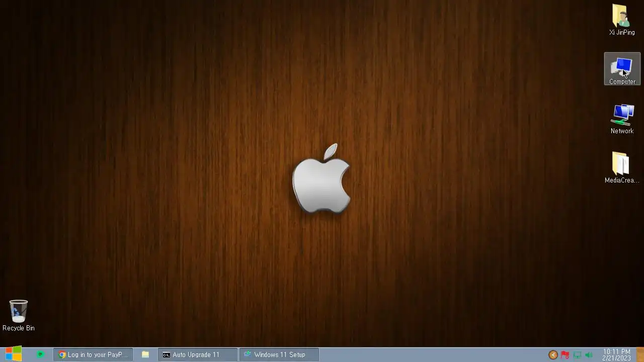Open the network status tray icon
Image resolution: width=644 pixels, height=362 pixels.
(x=577, y=355)
